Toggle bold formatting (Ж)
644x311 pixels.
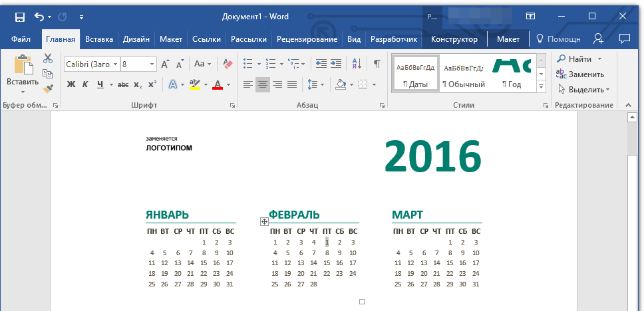coord(71,84)
